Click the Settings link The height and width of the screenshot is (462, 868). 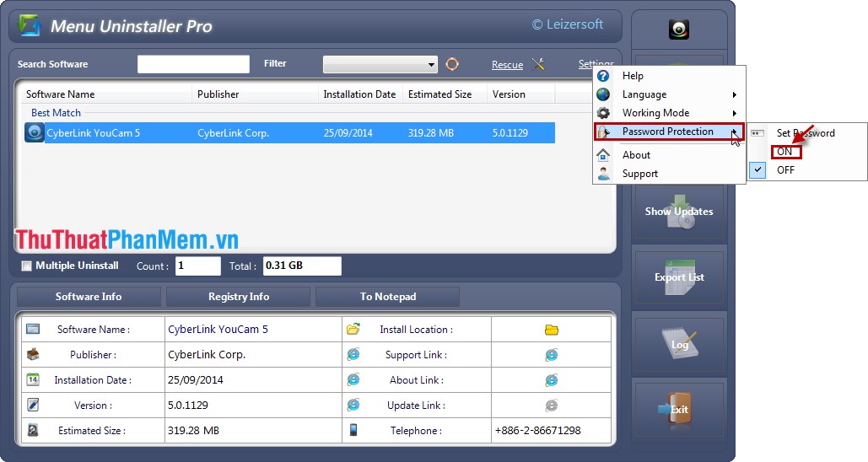tap(596, 63)
